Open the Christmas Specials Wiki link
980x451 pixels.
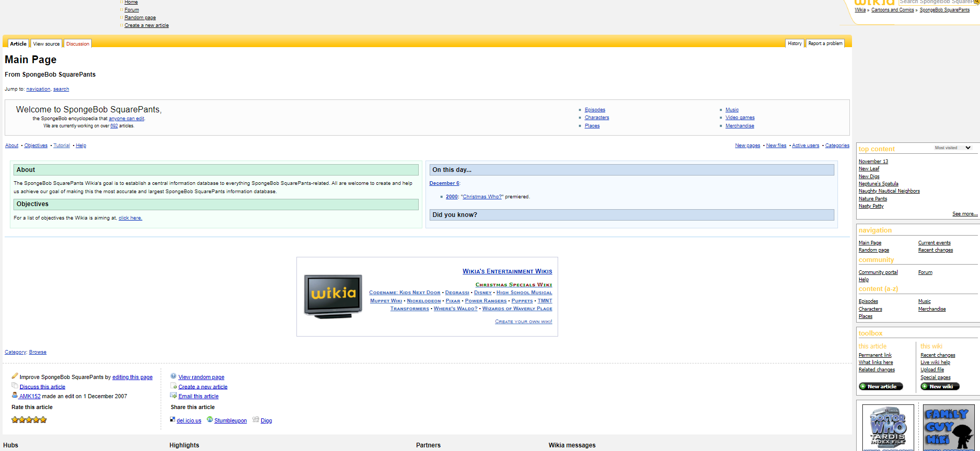pyautogui.click(x=514, y=285)
